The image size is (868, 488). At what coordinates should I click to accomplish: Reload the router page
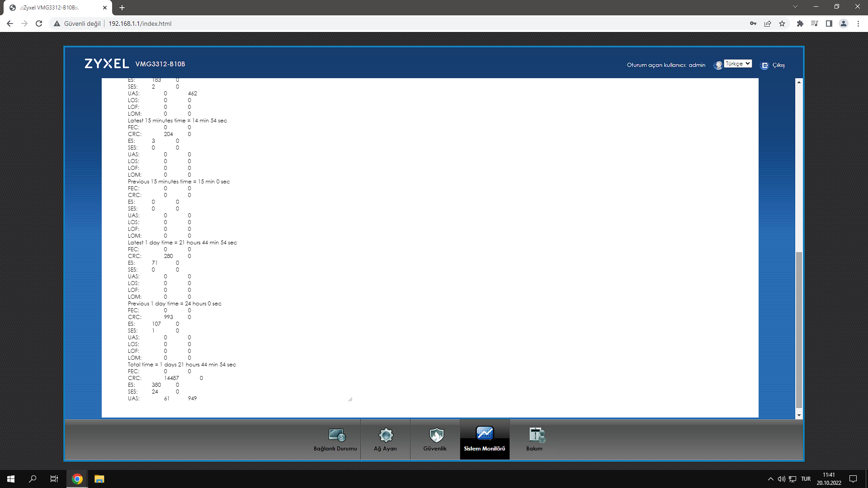(x=39, y=23)
